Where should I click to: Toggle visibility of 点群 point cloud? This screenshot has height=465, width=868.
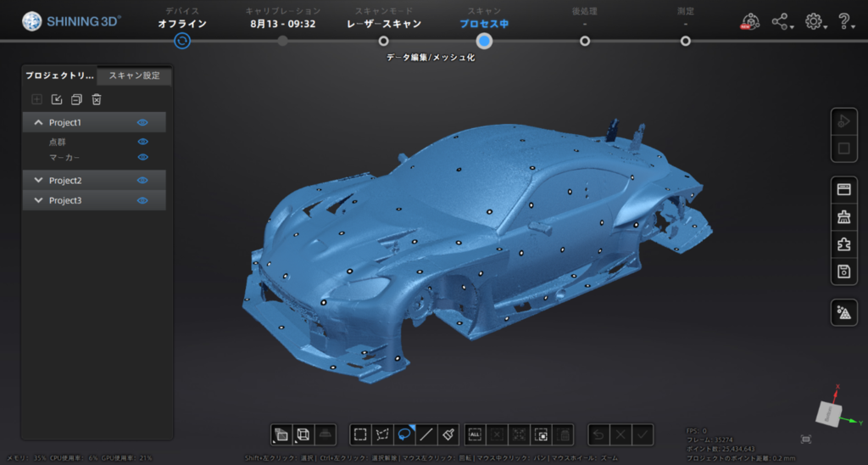coord(142,142)
